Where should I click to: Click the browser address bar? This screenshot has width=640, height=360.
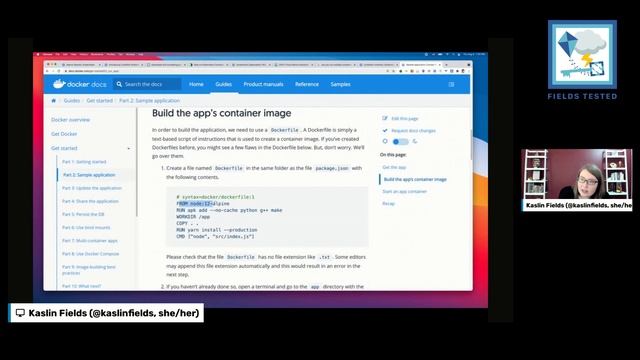224,71
